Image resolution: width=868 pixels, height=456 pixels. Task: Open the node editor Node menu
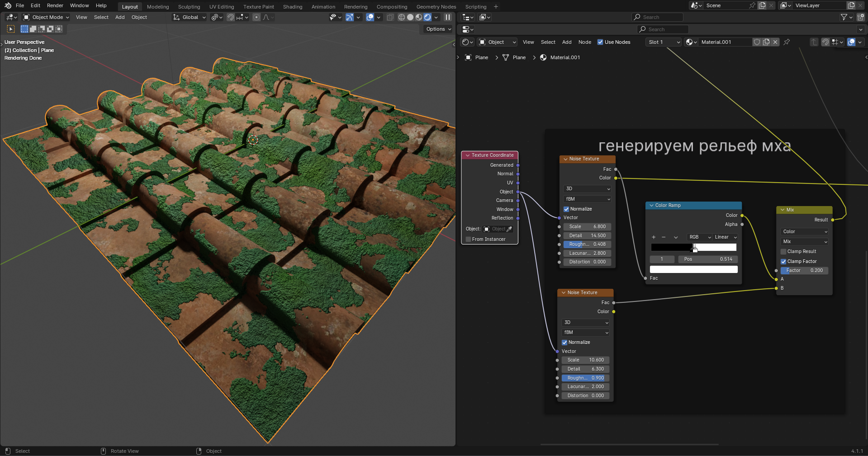tap(584, 42)
